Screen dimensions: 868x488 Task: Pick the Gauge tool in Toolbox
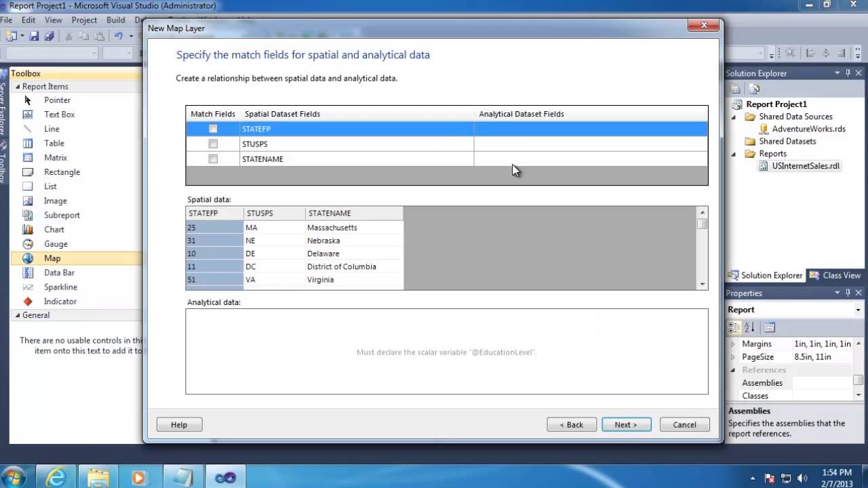tap(56, 244)
